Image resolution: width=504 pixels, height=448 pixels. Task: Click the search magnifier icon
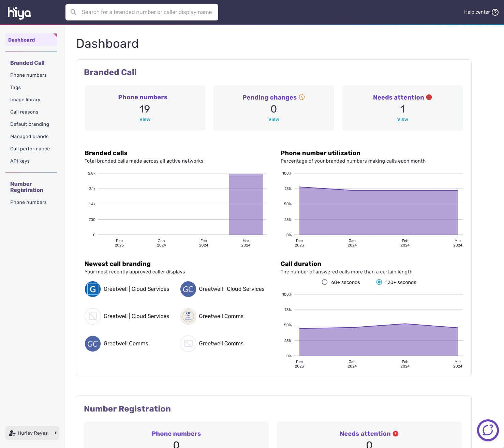click(x=73, y=12)
